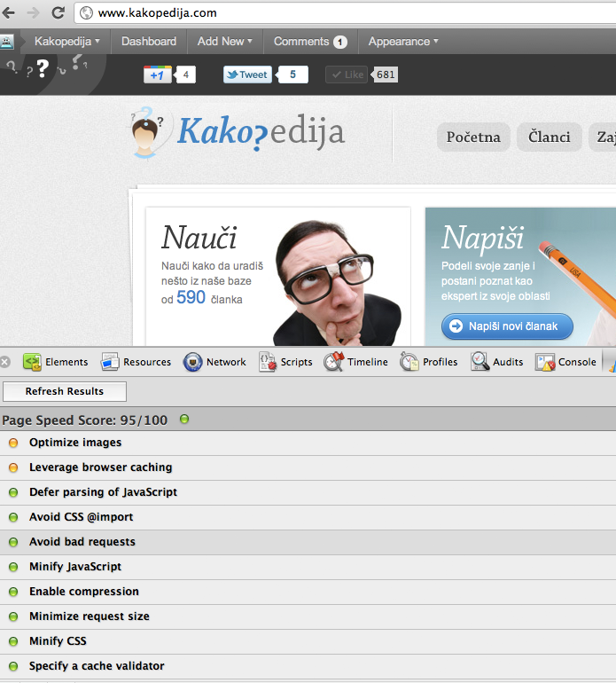Image resolution: width=616 pixels, height=683 pixels.
Task: Click the Tweet count bubble showing 5
Action: click(292, 75)
